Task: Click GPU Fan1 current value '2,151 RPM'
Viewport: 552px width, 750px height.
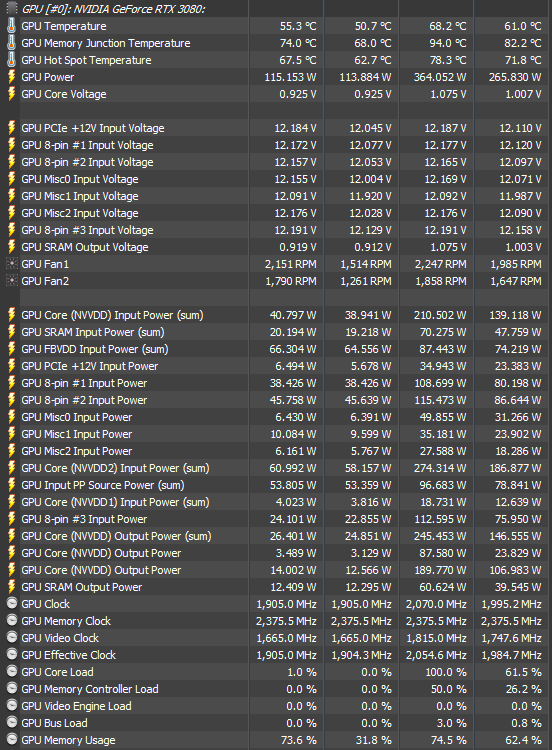Action: [x=291, y=264]
